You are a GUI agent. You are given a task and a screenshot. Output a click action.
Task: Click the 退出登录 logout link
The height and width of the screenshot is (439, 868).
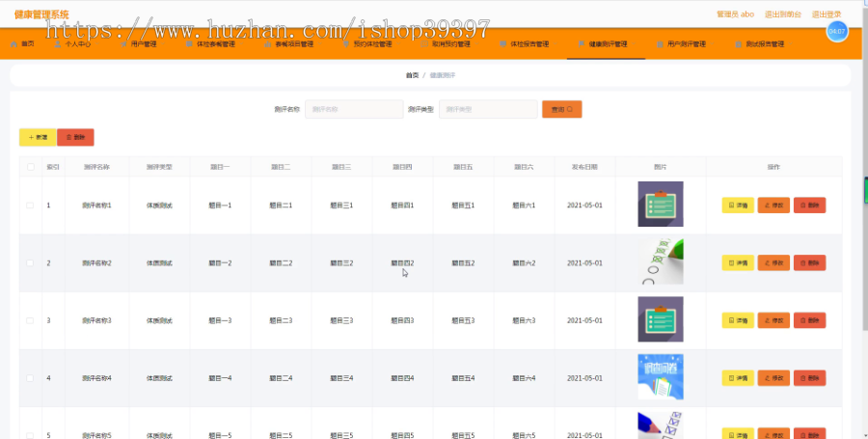click(x=827, y=14)
